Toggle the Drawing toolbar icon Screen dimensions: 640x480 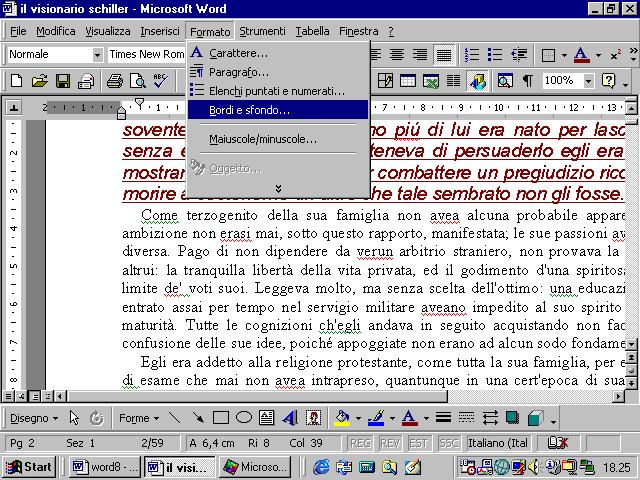pos(477,81)
